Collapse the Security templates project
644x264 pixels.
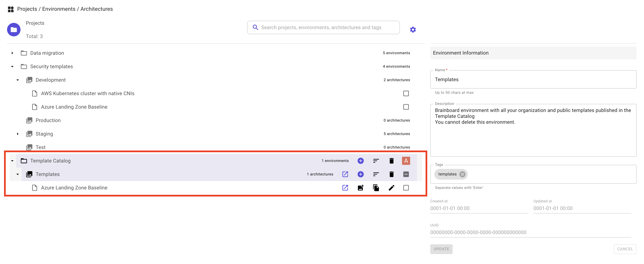tap(12, 67)
